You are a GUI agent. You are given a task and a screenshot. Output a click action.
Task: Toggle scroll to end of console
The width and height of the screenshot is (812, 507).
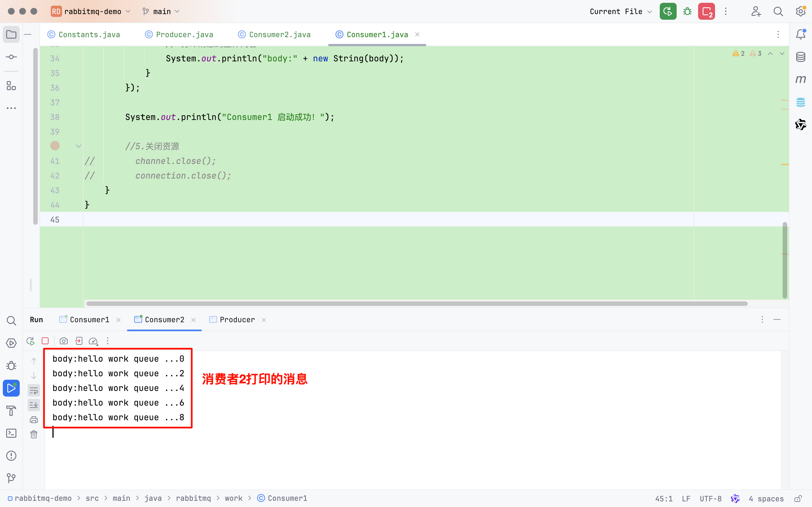tap(34, 405)
